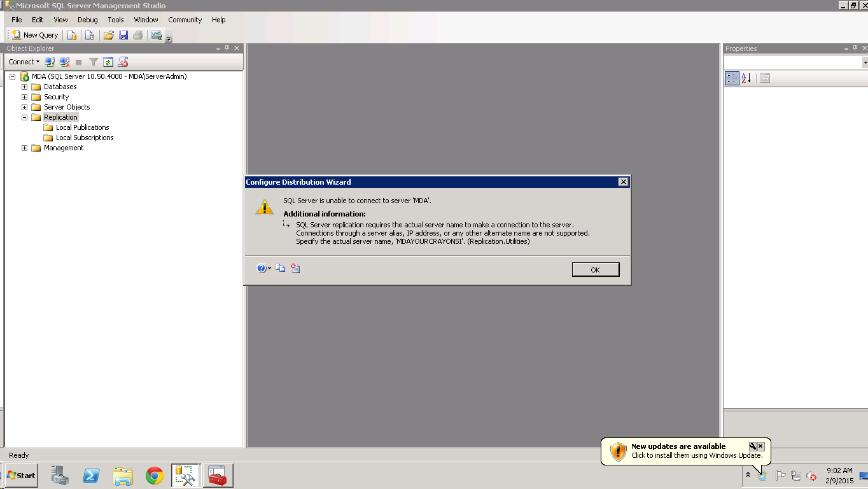The height and width of the screenshot is (489, 868).
Task: Expand the Management folder
Action: coord(25,148)
